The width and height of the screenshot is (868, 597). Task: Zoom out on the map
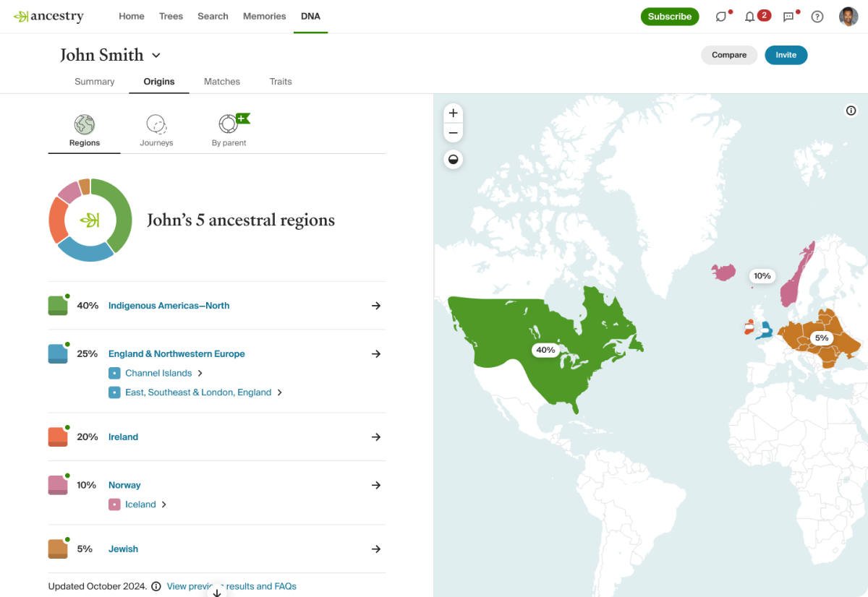(x=454, y=133)
